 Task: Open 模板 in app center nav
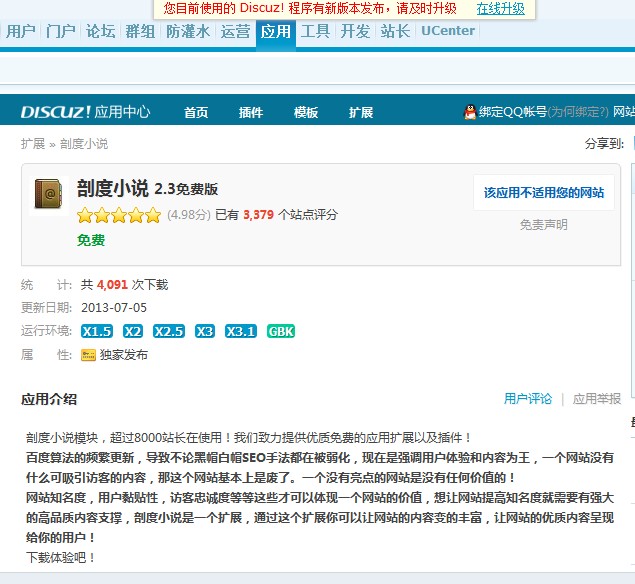306,112
